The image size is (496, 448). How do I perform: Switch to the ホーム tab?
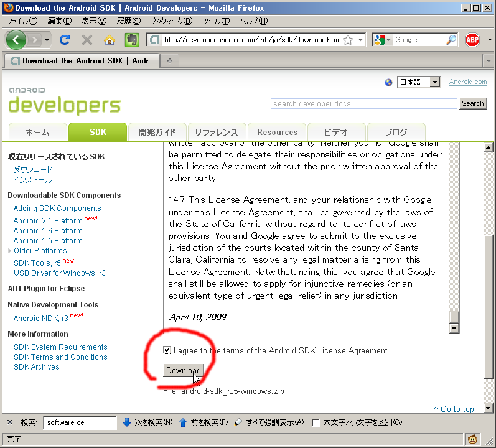click(37, 132)
